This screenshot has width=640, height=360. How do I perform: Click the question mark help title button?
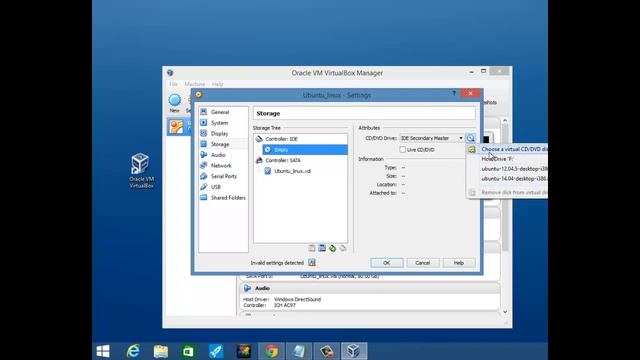[454, 93]
